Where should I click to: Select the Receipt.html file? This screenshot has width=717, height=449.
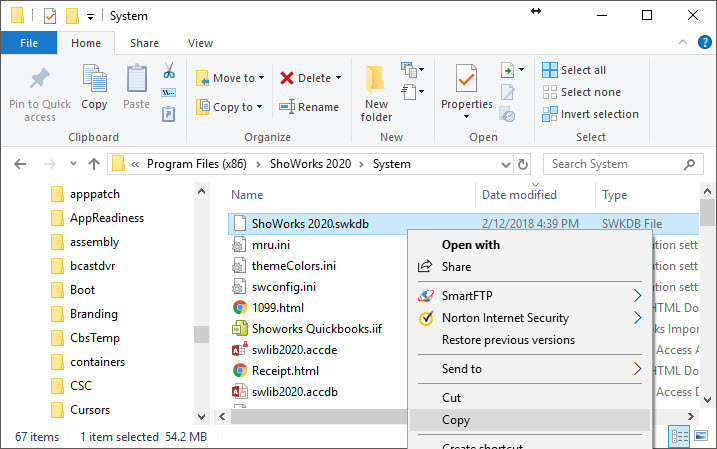pyautogui.click(x=285, y=371)
